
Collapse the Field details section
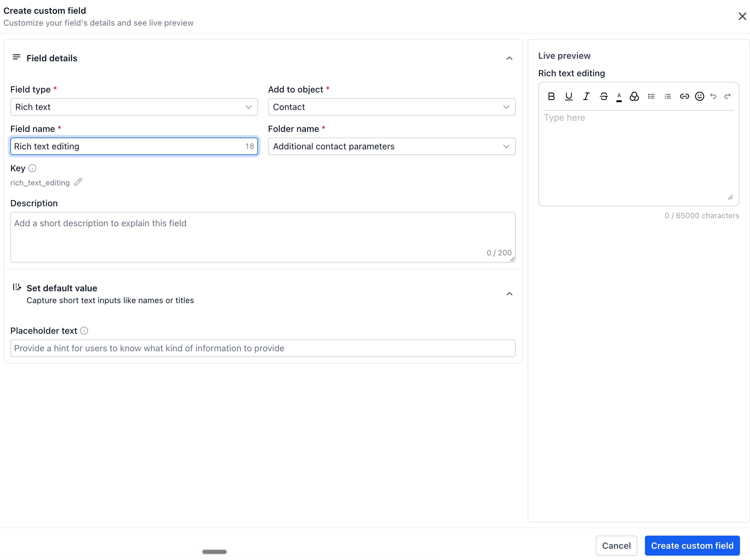pos(509,58)
